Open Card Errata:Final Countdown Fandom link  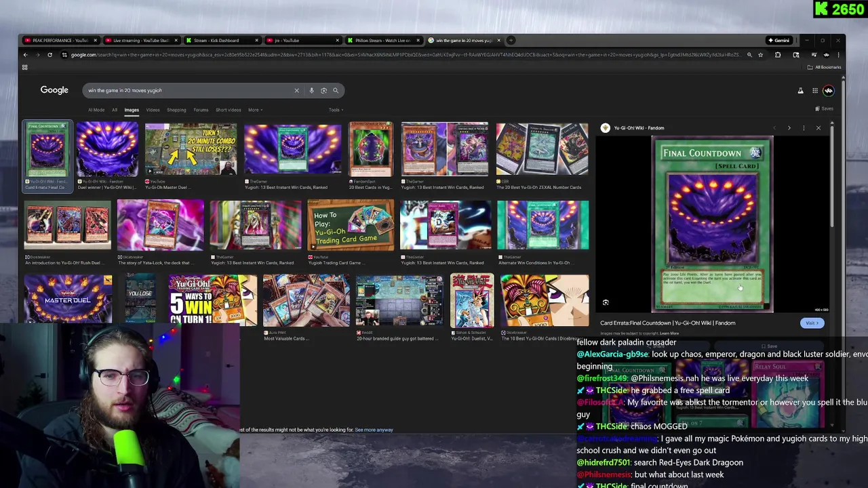pos(667,323)
